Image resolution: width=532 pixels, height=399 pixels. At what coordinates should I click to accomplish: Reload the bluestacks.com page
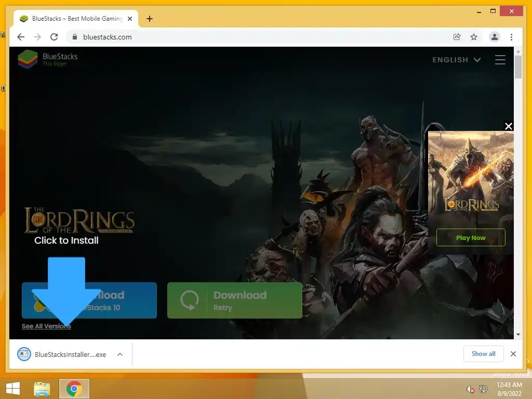coord(54,37)
